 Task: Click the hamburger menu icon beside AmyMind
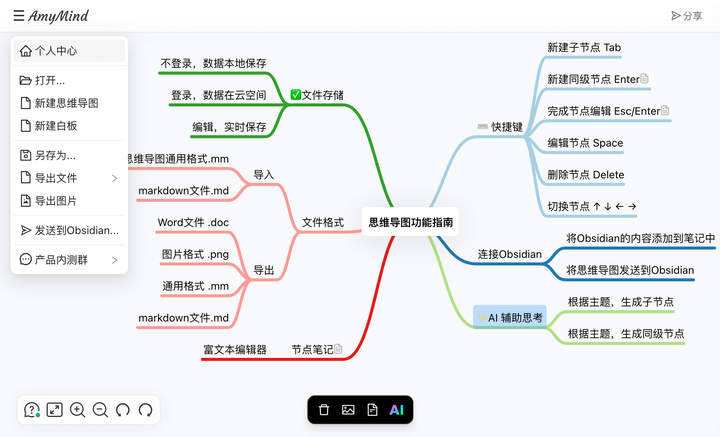point(18,16)
